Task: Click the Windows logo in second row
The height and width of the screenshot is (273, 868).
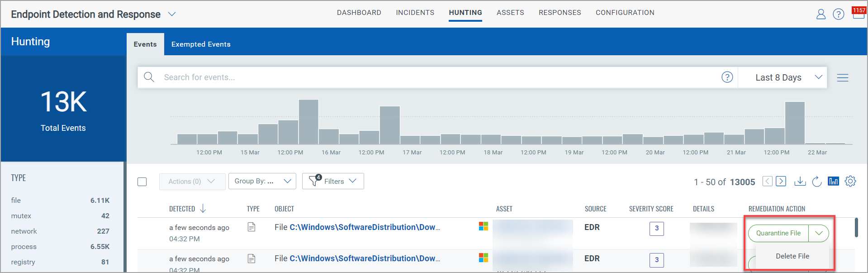Action: click(x=484, y=258)
